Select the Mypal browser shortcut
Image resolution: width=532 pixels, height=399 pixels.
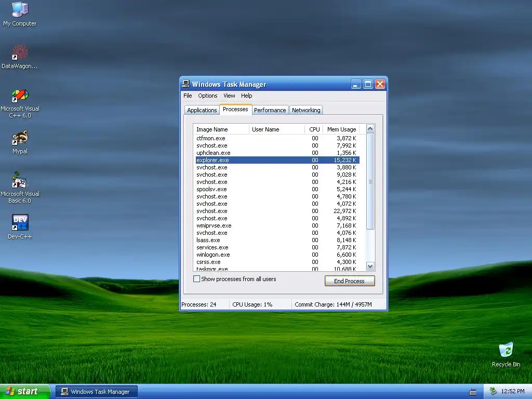click(x=20, y=142)
